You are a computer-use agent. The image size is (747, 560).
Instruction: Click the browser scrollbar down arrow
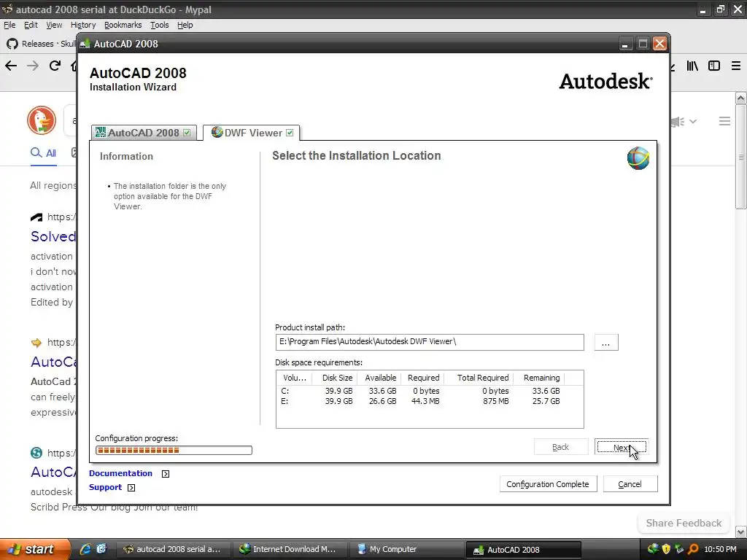(x=741, y=532)
